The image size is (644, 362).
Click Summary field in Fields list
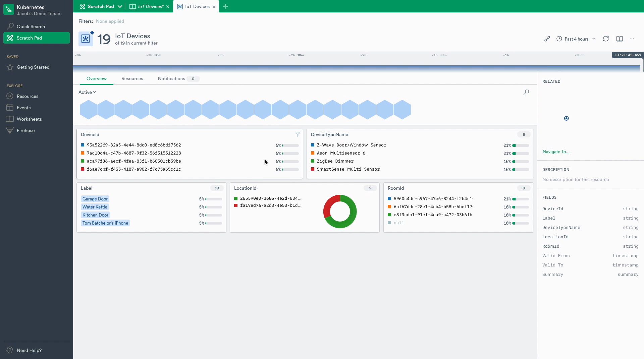tap(590, 275)
